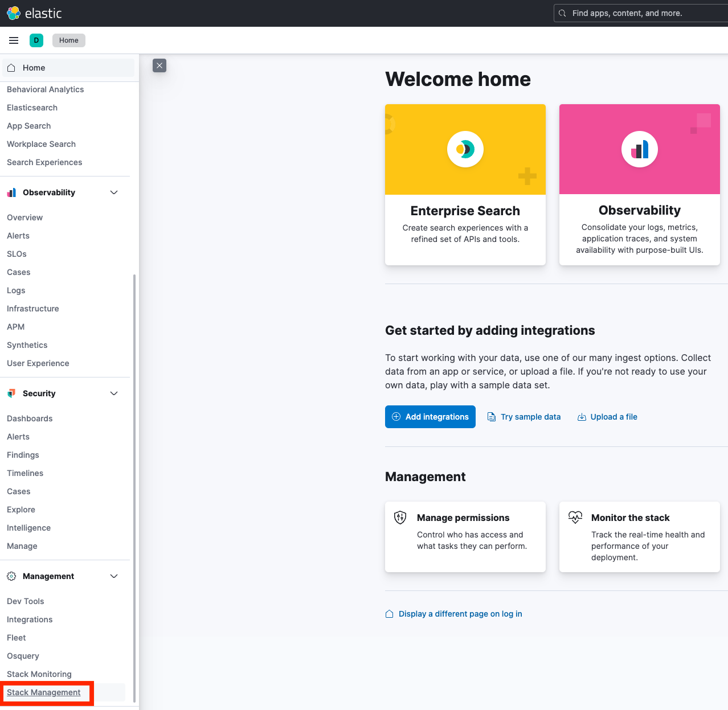728x710 pixels.
Task: Click the Add integrations button
Action: (x=430, y=417)
